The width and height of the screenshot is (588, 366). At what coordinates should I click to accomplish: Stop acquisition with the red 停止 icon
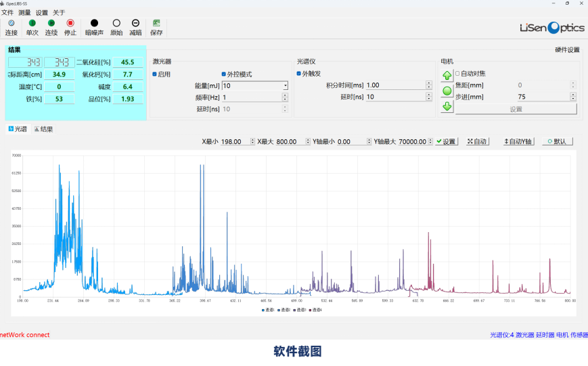pyautogui.click(x=70, y=24)
